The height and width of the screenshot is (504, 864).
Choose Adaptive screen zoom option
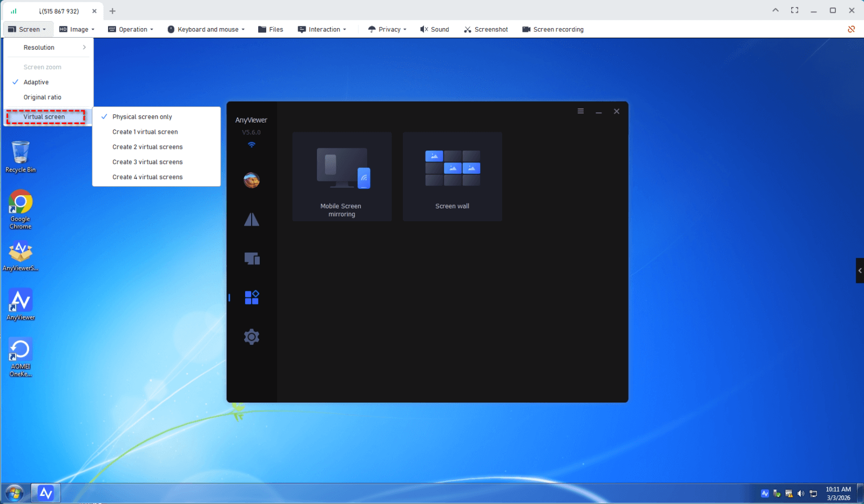click(x=36, y=82)
